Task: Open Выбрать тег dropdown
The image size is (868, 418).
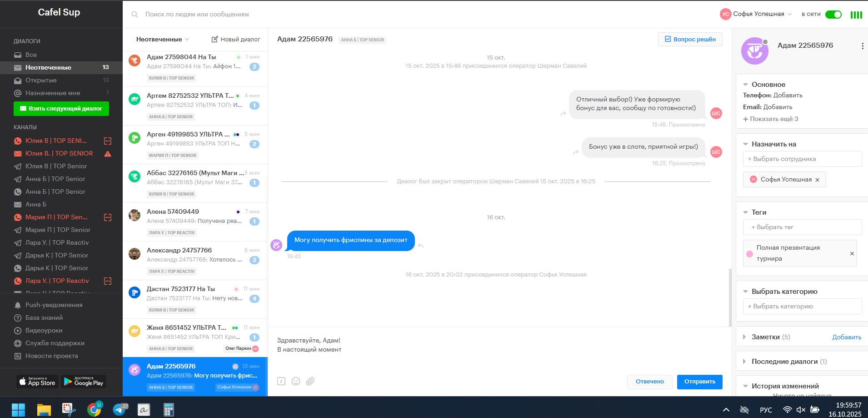Action: click(802, 227)
